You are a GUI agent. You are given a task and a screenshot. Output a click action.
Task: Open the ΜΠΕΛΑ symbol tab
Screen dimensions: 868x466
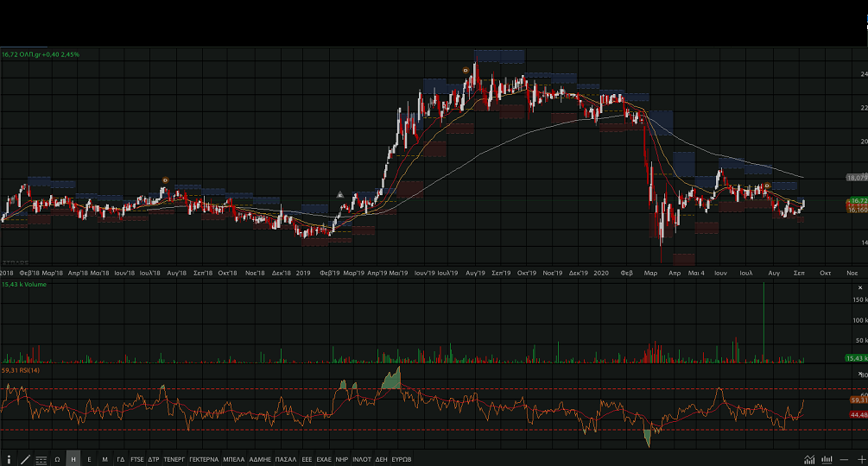(x=233, y=459)
